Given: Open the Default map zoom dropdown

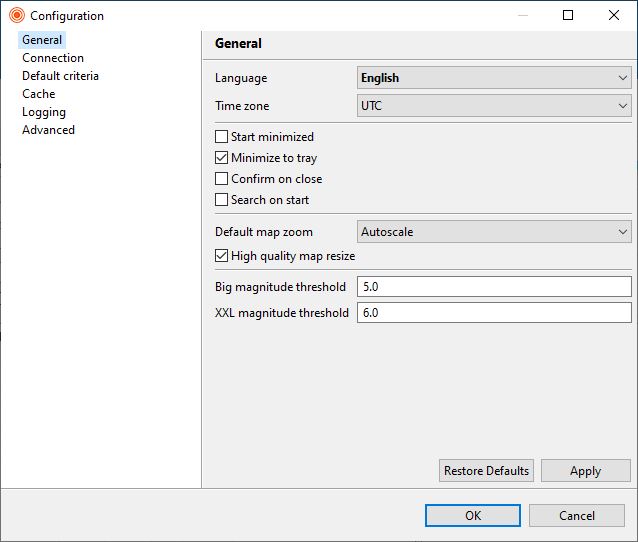Looking at the screenshot, I should 494,232.
